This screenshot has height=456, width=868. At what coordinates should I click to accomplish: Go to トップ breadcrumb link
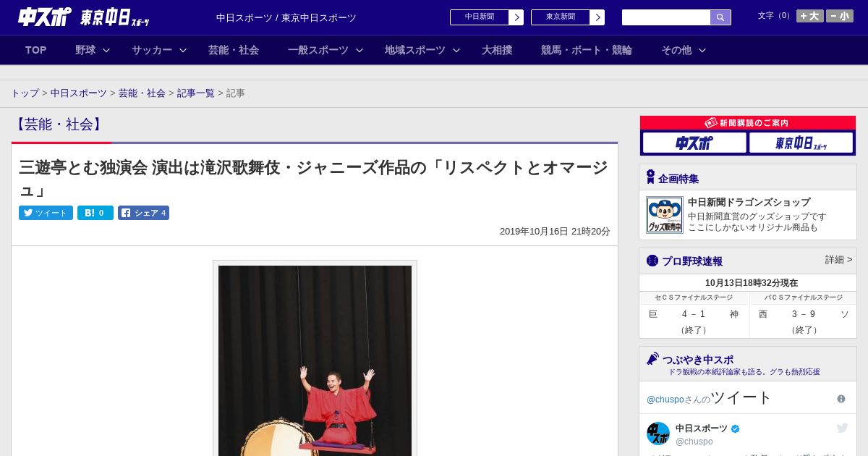(25, 93)
